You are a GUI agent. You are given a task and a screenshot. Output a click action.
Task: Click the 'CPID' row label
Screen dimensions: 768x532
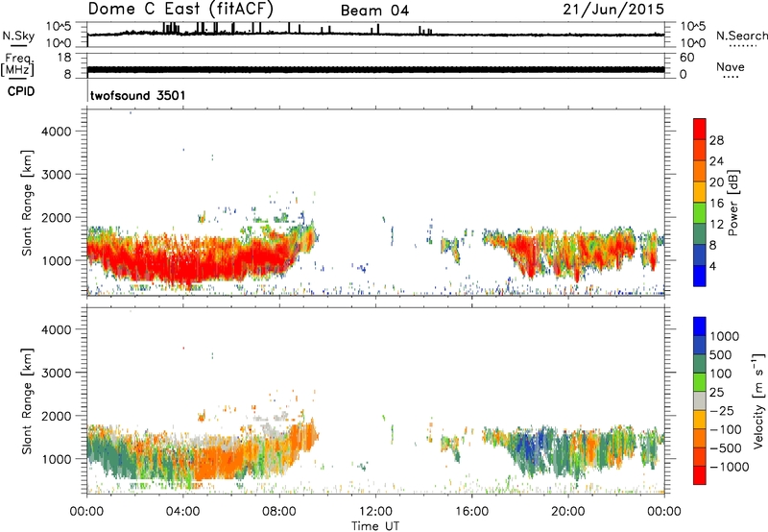pyautogui.click(x=21, y=91)
